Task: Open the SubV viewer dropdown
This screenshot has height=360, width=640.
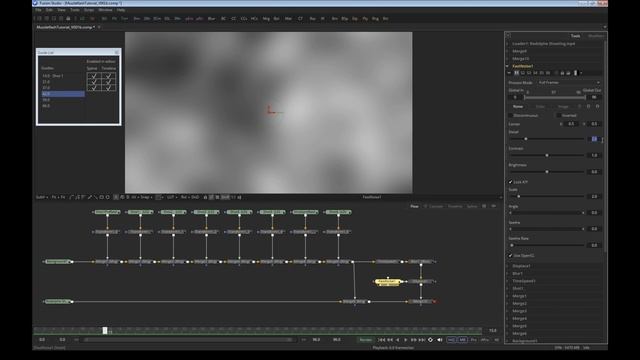Action: [42, 198]
